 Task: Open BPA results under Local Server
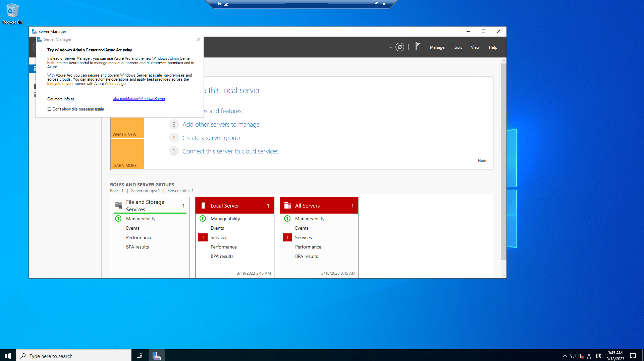pyautogui.click(x=222, y=256)
